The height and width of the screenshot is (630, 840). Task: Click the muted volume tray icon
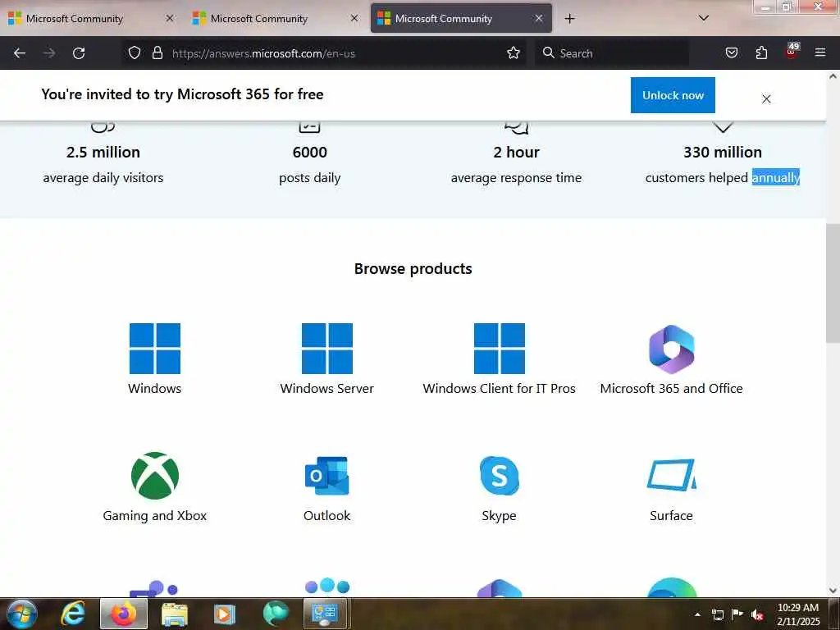(757, 615)
